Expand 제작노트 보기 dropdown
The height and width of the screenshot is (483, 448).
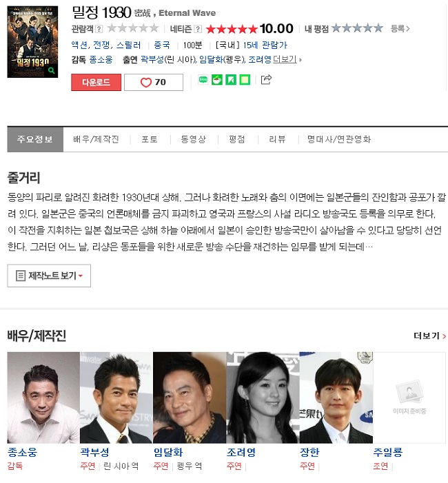click(x=49, y=276)
